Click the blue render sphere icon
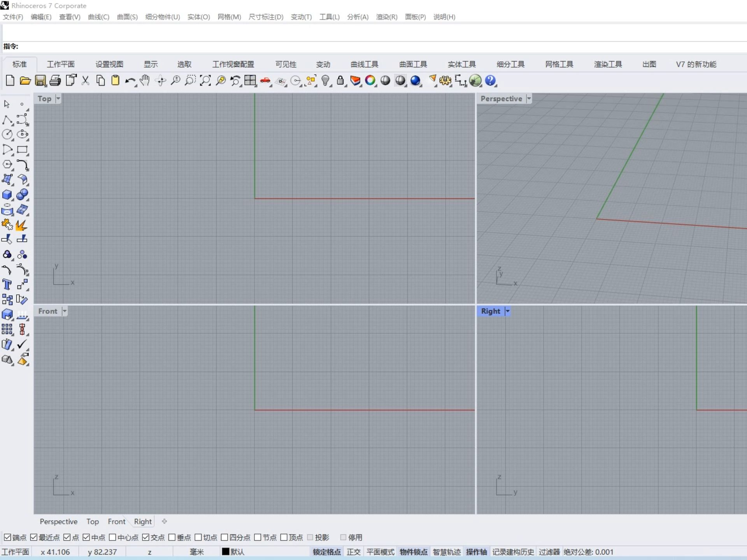This screenshot has width=747, height=560. pyautogui.click(x=416, y=80)
